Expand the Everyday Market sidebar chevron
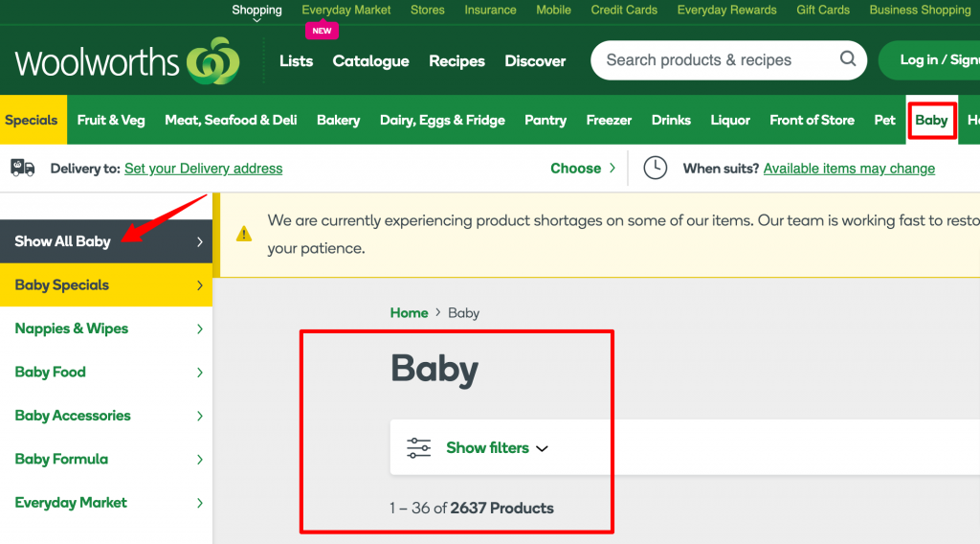This screenshot has width=980, height=544. click(200, 503)
